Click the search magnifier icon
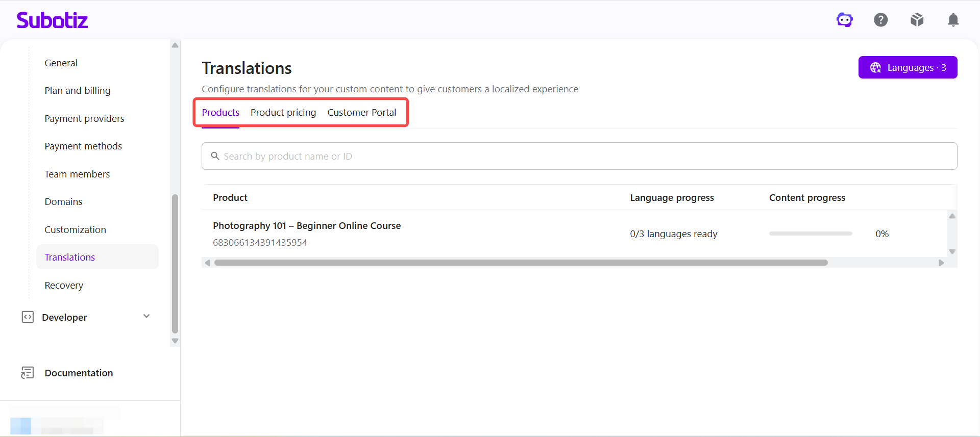Image resolution: width=980 pixels, height=437 pixels. click(x=215, y=156)
